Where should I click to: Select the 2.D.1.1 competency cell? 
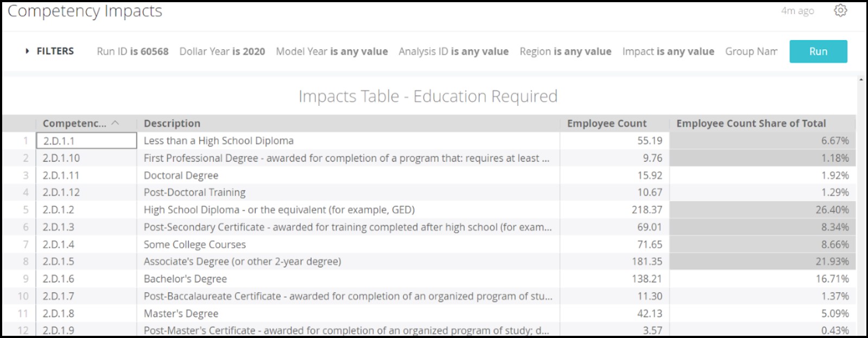click(x=86, y=141)
